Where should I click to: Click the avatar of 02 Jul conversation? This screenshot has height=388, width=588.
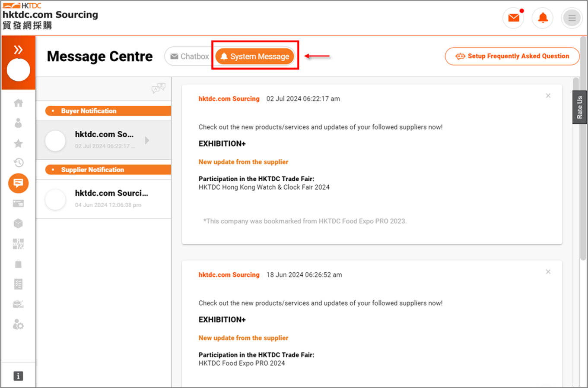[55, 141]
